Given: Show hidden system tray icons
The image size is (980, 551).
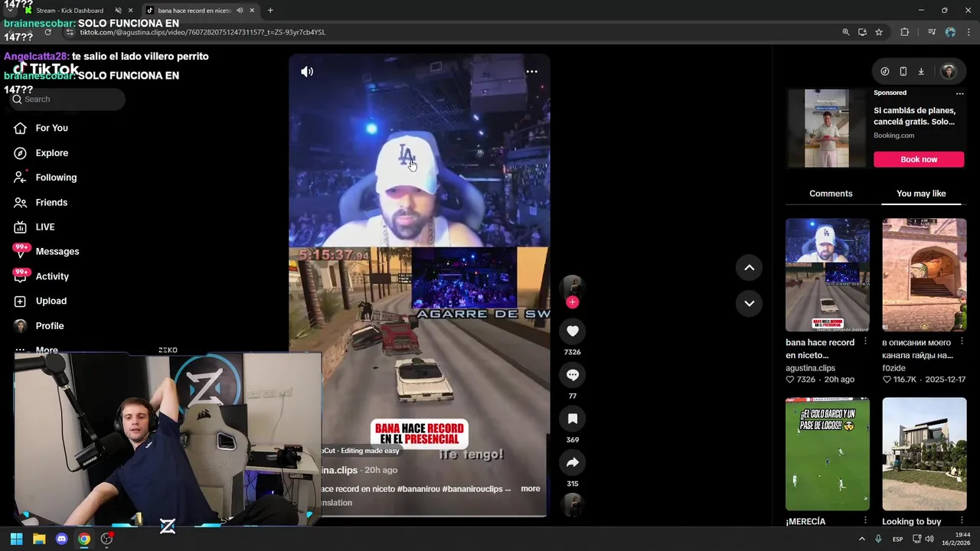Looking at the screenshot, I should tap(862, 539).
